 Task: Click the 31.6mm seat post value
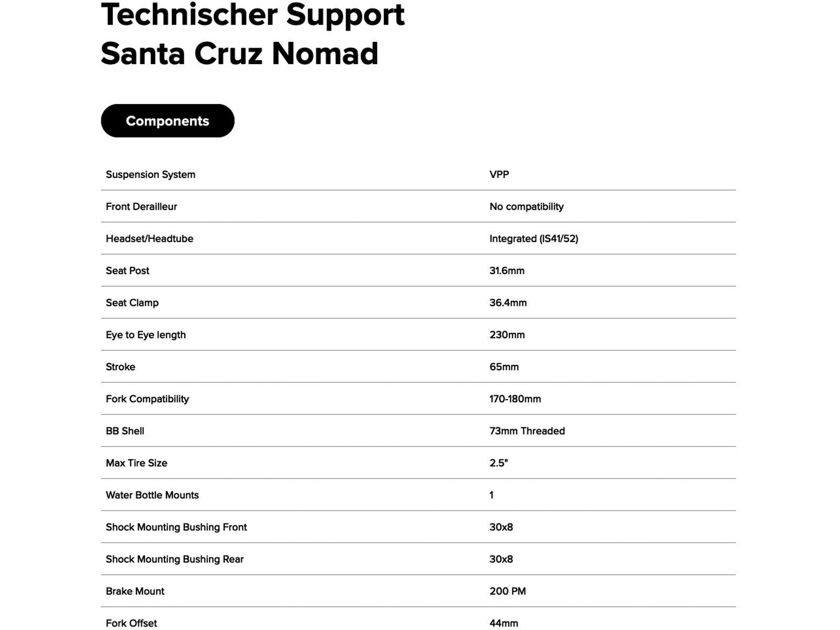[507, 270]
